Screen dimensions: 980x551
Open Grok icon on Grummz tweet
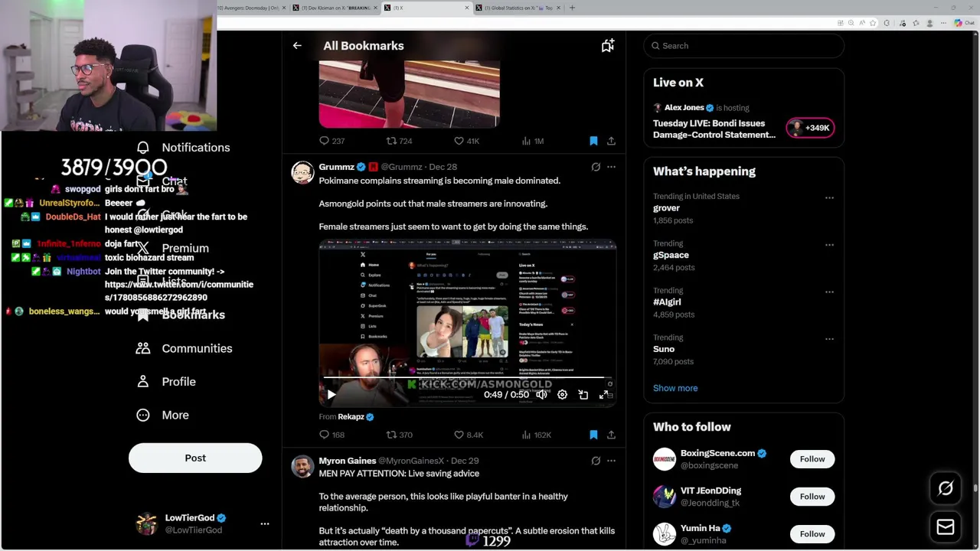(x=596, y=167)
